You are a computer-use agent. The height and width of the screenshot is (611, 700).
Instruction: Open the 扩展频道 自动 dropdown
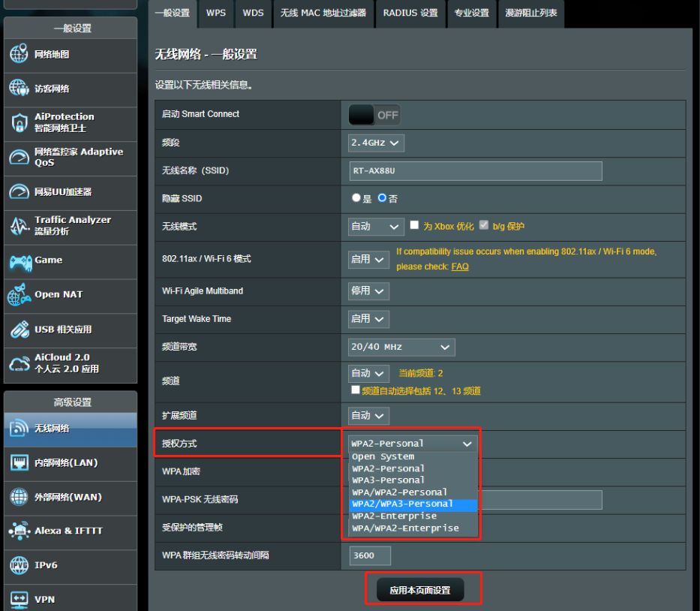click(x=368, y=416)
